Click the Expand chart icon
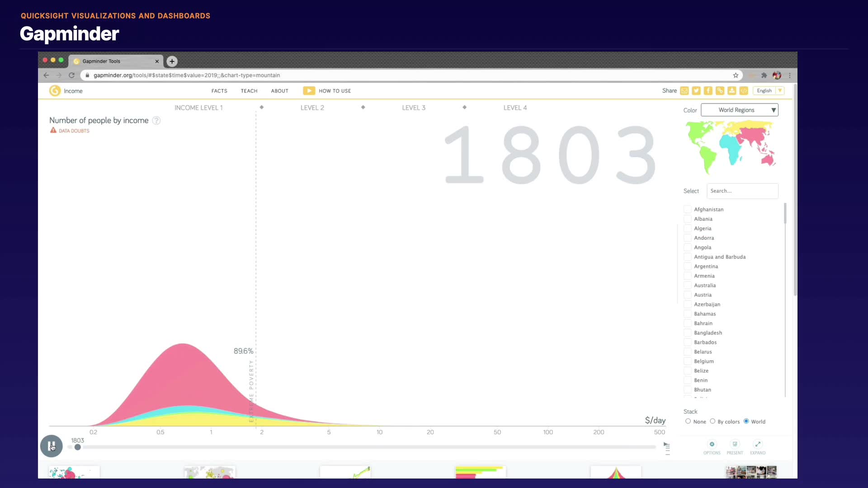Viewport: 868px width, 488px height. coord(758,445)
